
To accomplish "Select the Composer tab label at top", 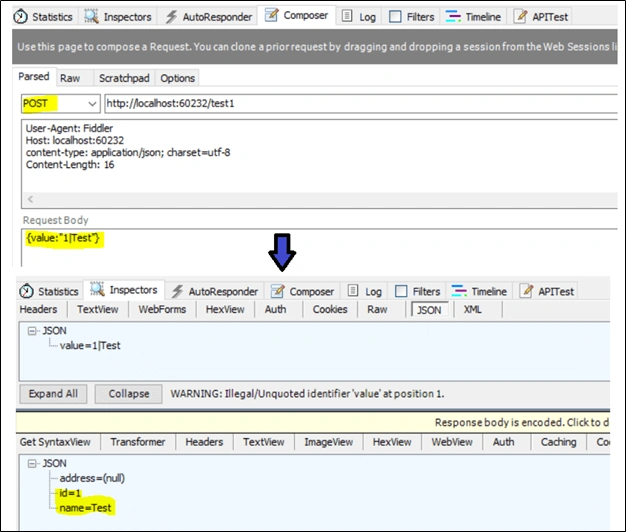I will [305, 16].
